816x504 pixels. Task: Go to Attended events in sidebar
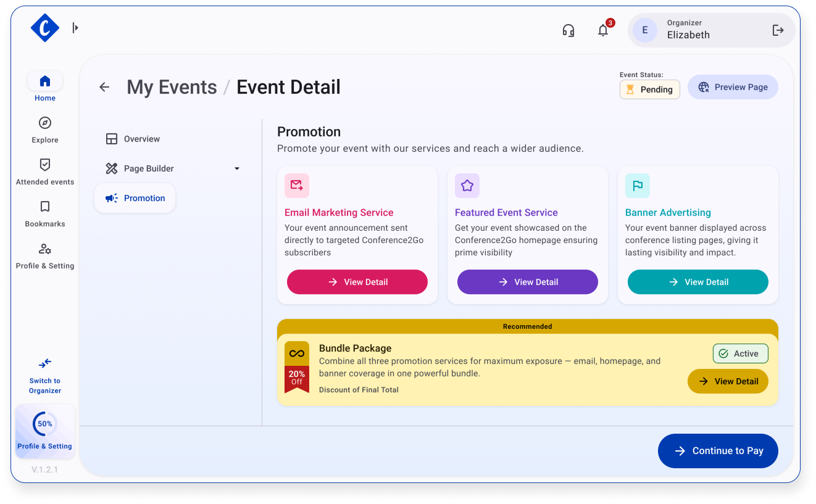coord(45,171)
